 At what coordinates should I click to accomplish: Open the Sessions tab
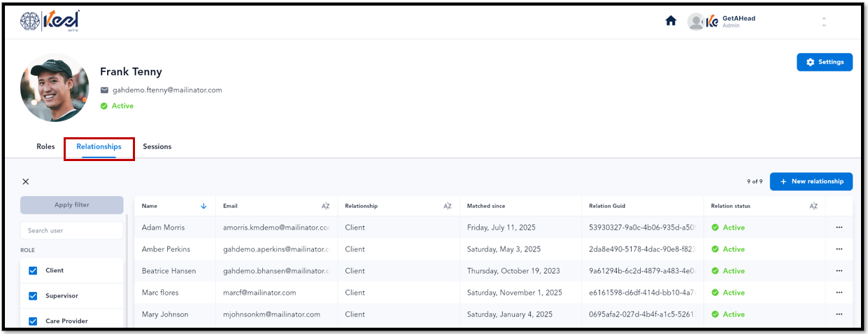[x=157, y=146]
